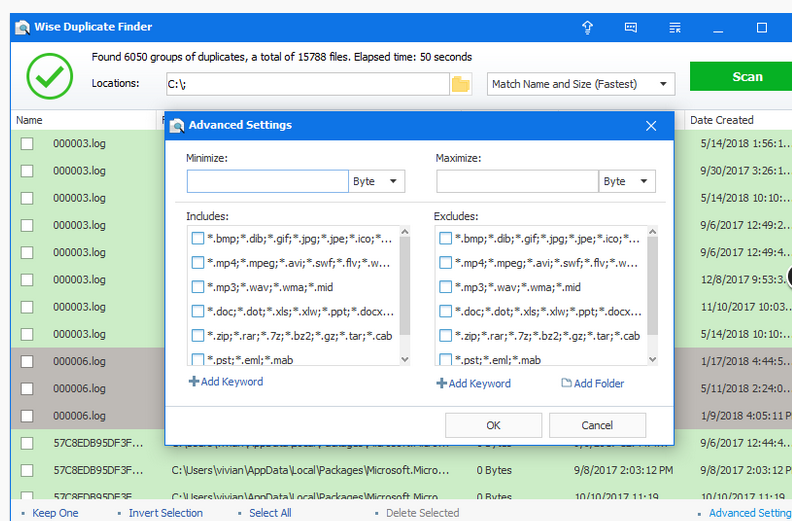Check audio formats *.mp3 in Includes list

(x=197, y=287)
